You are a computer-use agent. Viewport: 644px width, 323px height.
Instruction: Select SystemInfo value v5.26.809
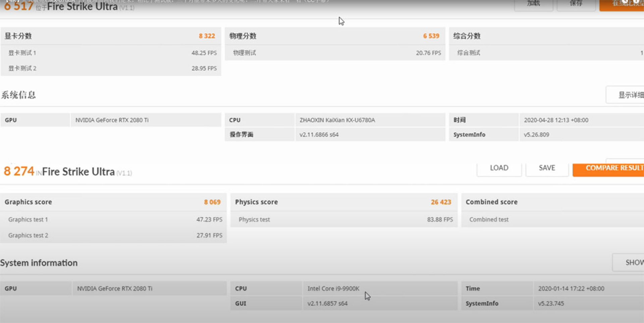point(536,135)
